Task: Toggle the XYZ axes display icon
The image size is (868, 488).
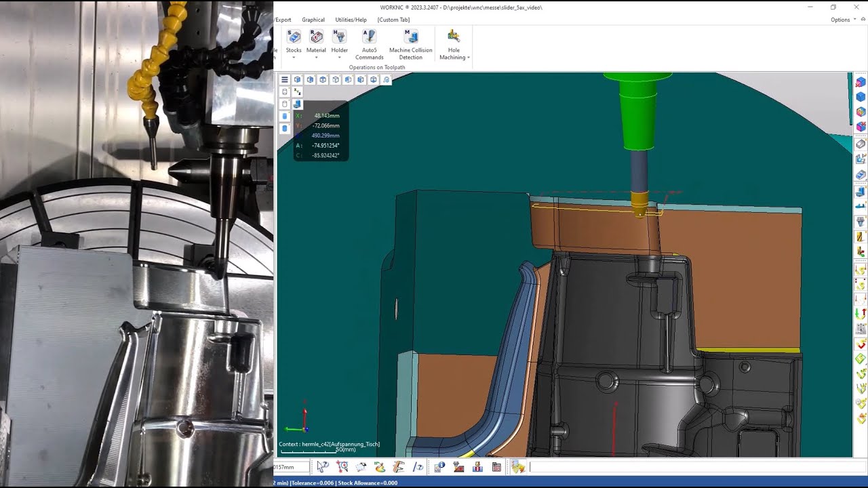Action: pos(297,91)
